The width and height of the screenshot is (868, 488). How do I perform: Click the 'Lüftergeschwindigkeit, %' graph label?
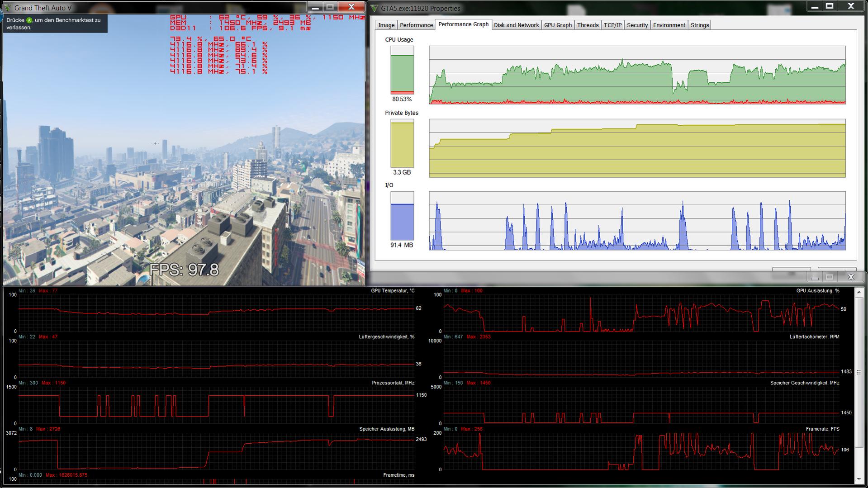(386, 337)
